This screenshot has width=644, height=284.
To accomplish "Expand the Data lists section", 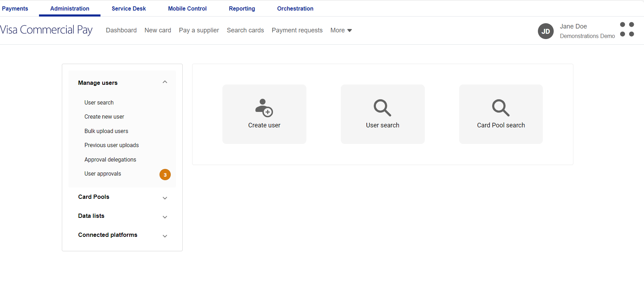I will click(165, 217).
